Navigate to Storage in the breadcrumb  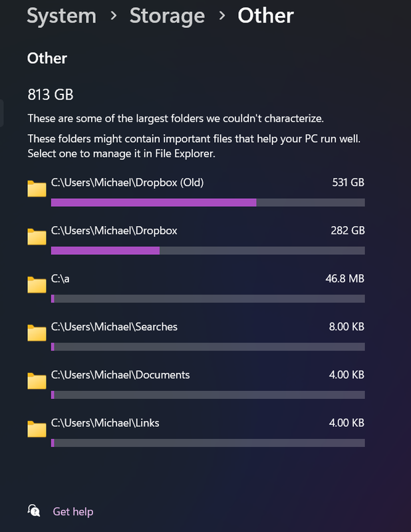pos(166,15)
